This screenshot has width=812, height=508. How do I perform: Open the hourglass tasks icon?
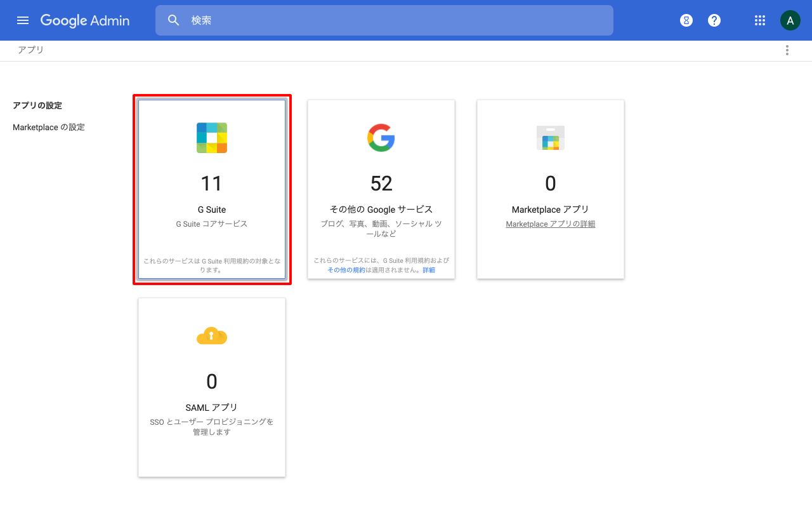(x=686, y=20)
